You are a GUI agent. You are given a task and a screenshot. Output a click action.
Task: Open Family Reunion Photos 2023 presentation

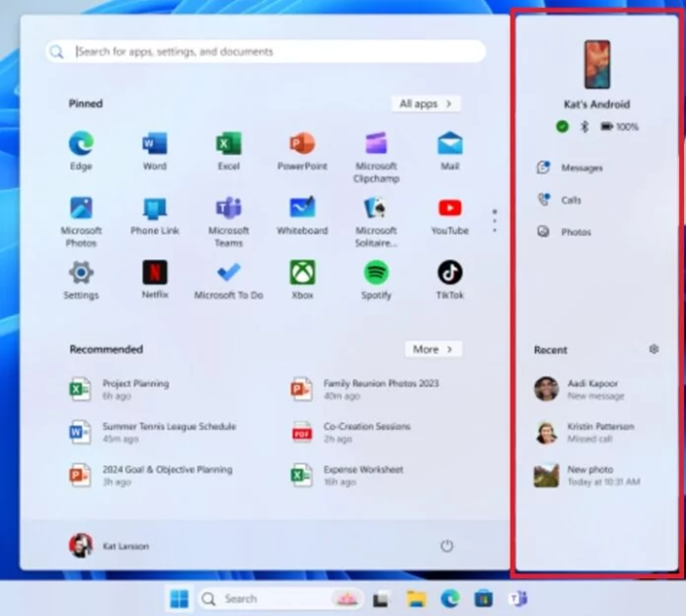pos(365,389)
